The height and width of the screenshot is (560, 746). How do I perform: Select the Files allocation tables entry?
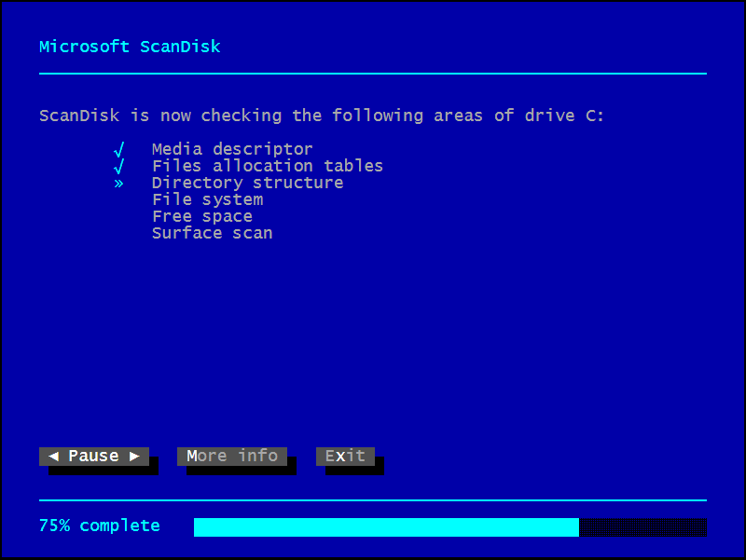(268, 166)
